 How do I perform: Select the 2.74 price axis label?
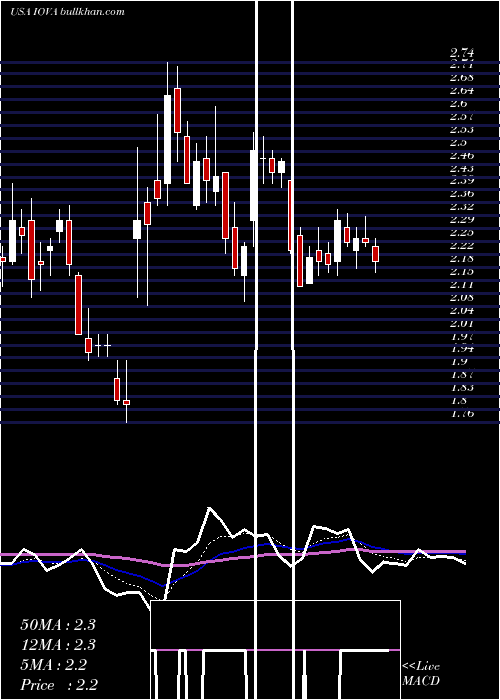(462, 53)
